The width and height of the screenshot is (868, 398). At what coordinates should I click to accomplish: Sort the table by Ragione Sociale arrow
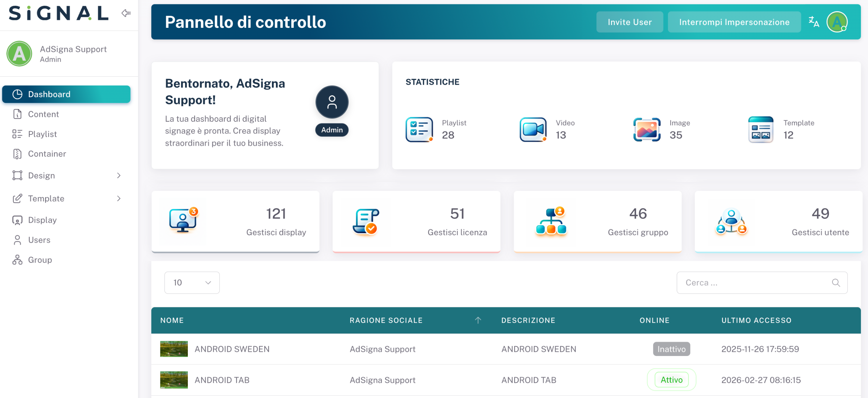(478, 320)
